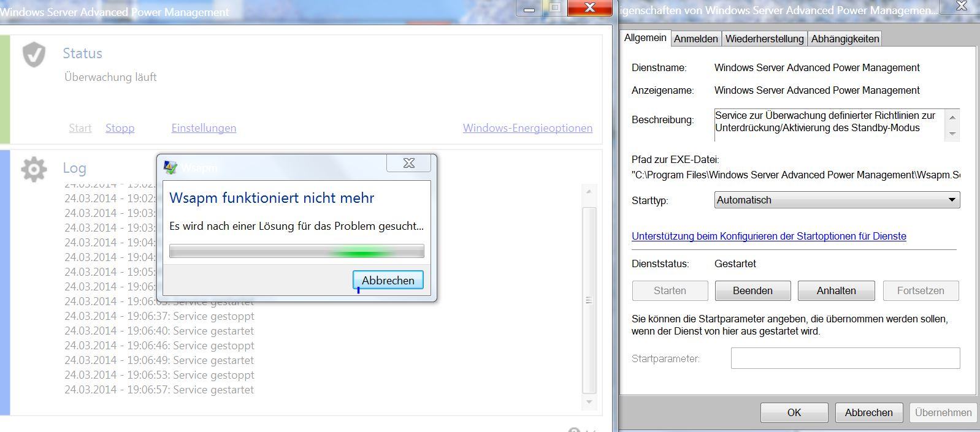Minimize the Power Management main window
The height and width of the screenshot is (432, 980).
529,8
